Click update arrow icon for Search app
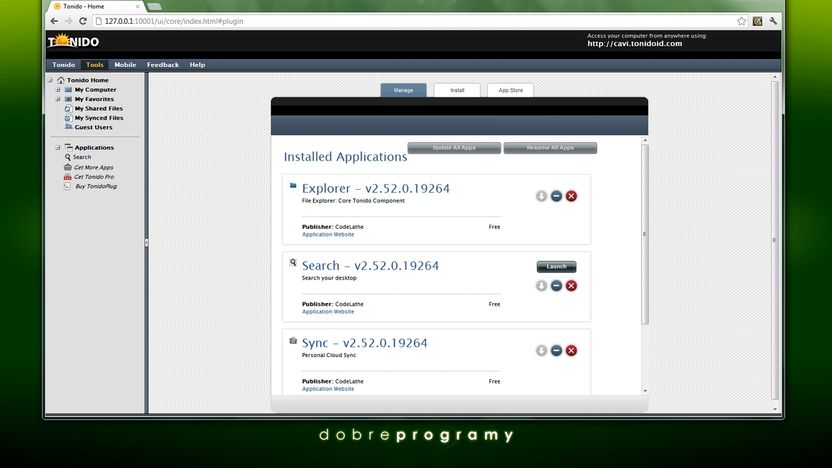The image size is (832, 468). click(541, 286)
